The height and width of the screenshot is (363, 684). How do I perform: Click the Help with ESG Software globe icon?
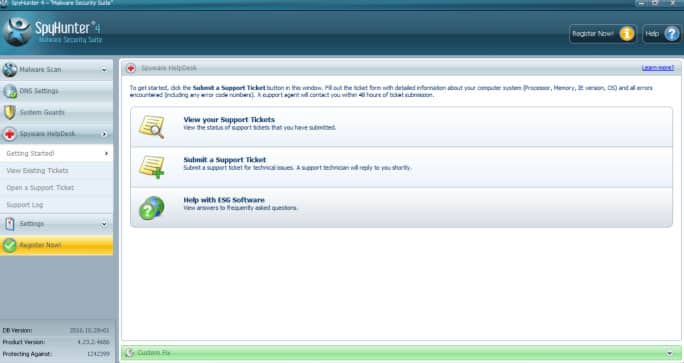(x=151, y=208)
